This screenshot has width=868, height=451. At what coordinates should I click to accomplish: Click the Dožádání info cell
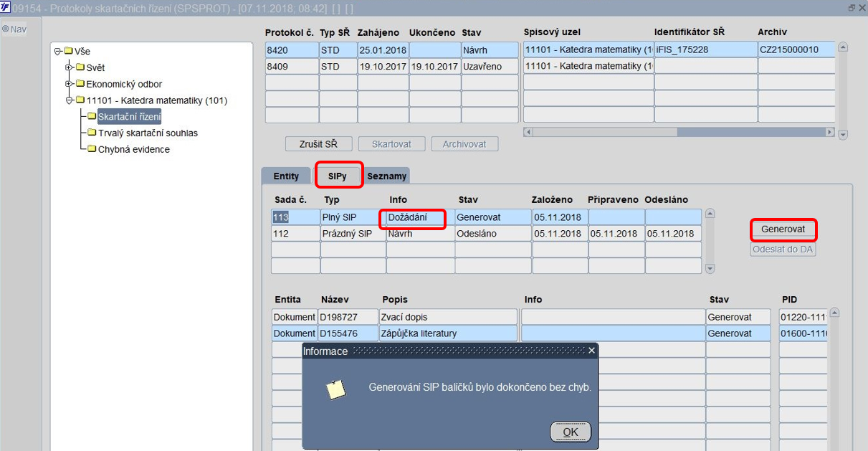(421, 217)
